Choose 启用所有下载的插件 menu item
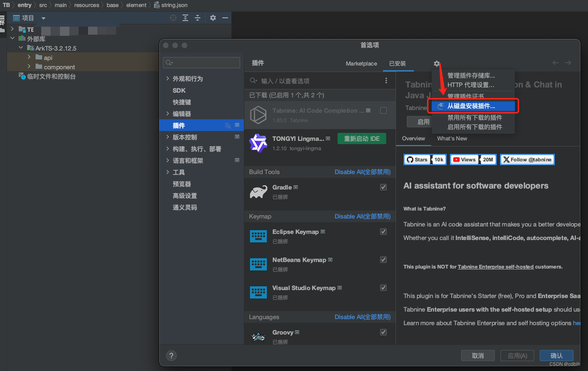The image size is (588, 371). coord(473,127)
